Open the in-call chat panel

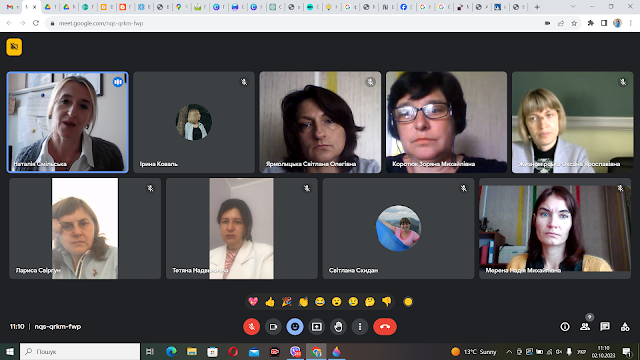click(x=605, y=327)
